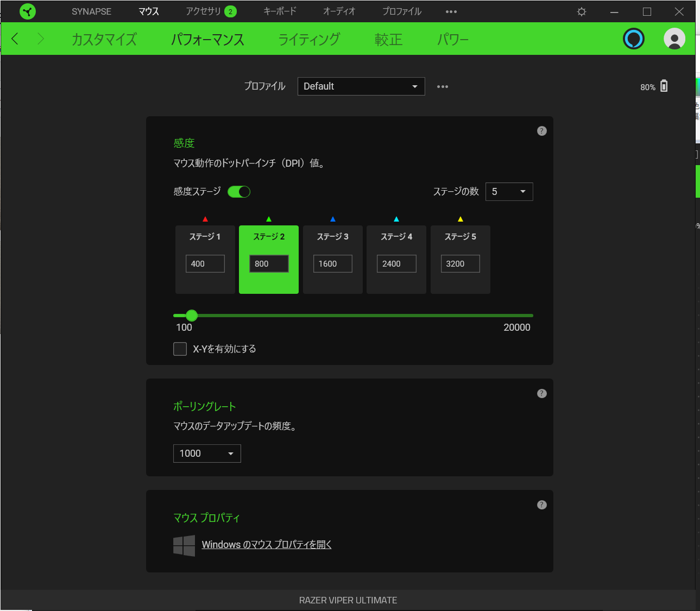
Task: Open the オーディオ tab
Action: click(339, 11)
